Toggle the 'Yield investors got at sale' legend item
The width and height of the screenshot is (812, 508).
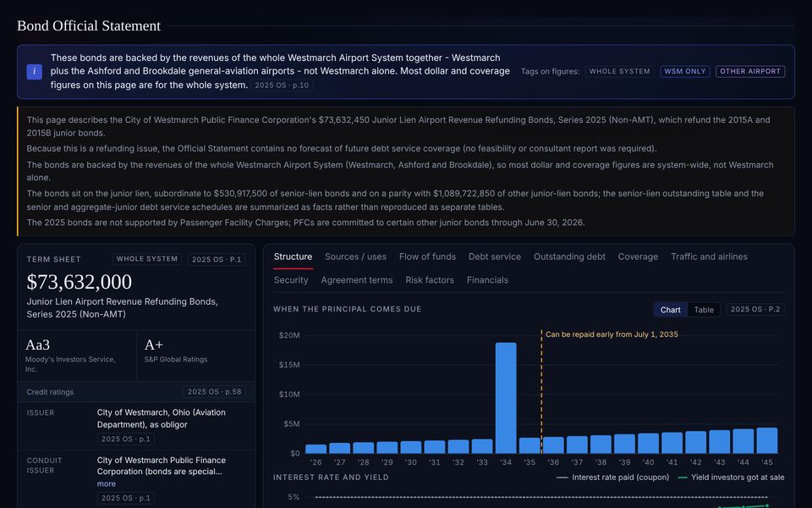[x=731, y=478]
